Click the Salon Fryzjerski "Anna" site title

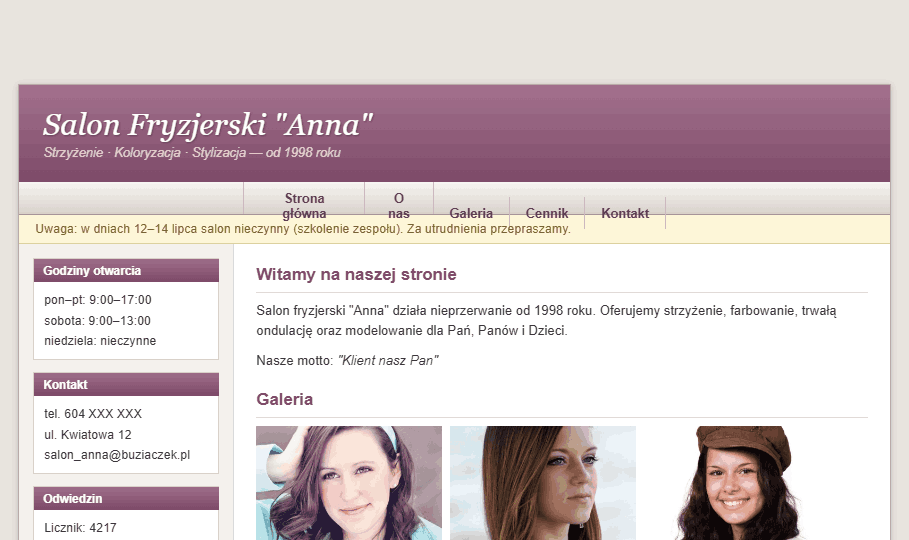pos(208,125)
